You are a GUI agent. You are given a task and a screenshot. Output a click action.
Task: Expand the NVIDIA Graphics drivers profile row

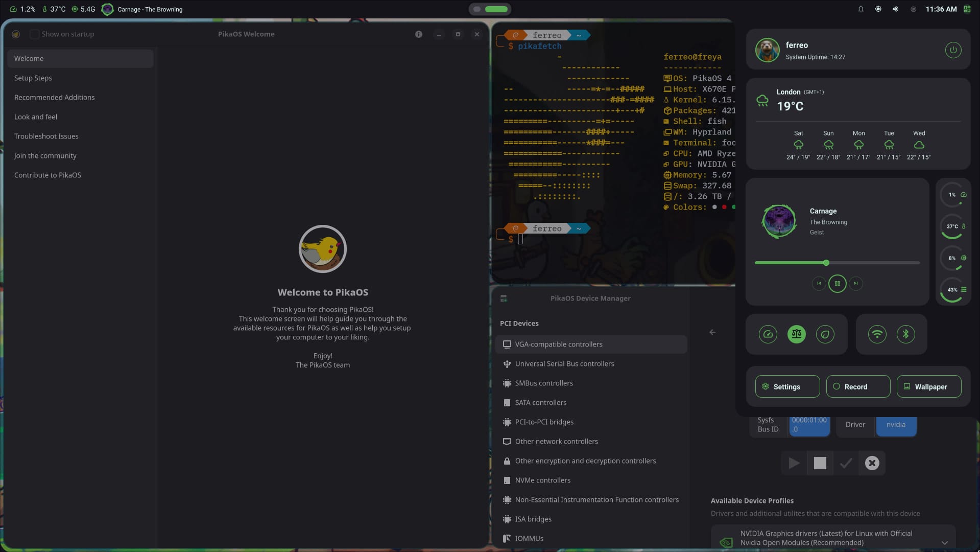[x=944, y=543]
